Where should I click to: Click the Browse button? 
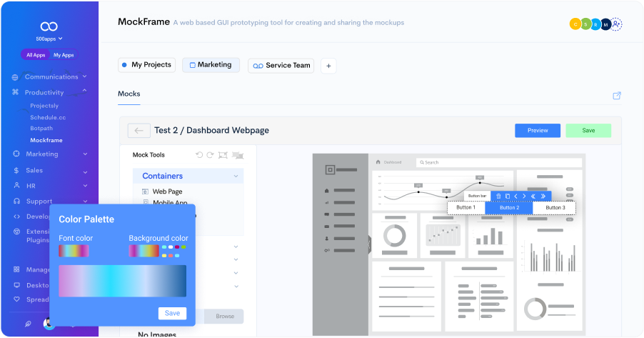click(x=225, y=317)
